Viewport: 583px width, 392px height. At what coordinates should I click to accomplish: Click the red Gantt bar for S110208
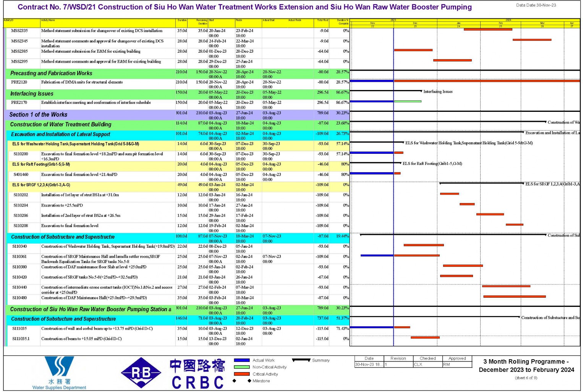515,225
